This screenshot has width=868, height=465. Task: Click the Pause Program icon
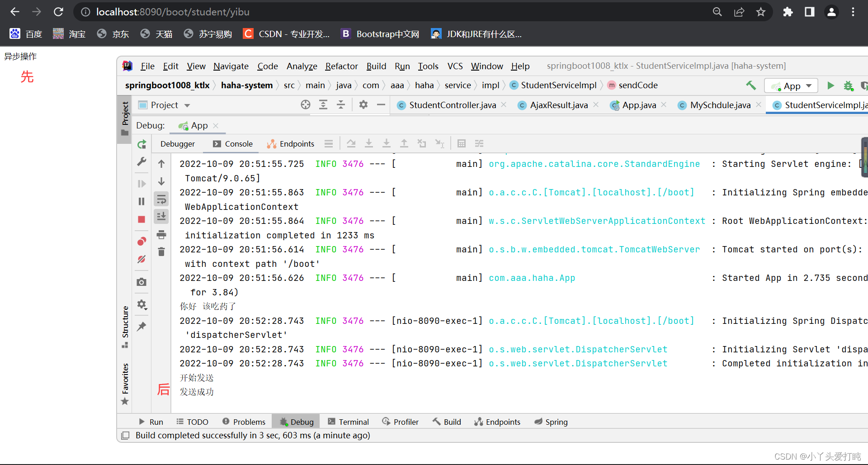142,201
